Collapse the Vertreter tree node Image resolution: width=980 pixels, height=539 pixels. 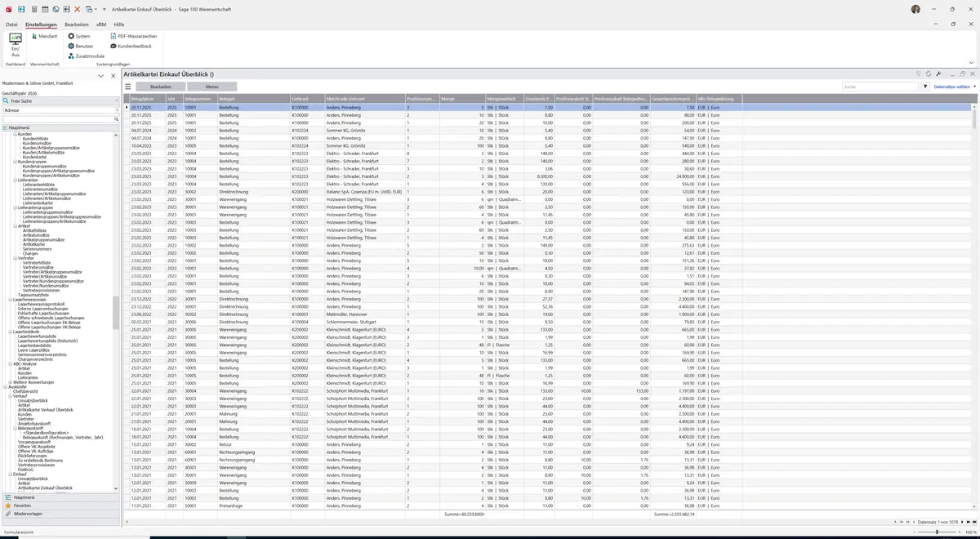click(x=16, y=258)
